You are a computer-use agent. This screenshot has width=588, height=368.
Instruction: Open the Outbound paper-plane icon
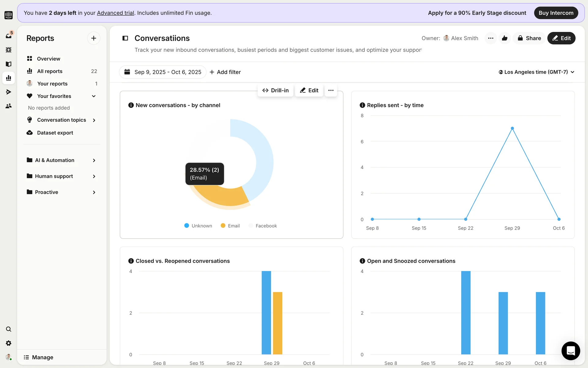click(9, 92)
